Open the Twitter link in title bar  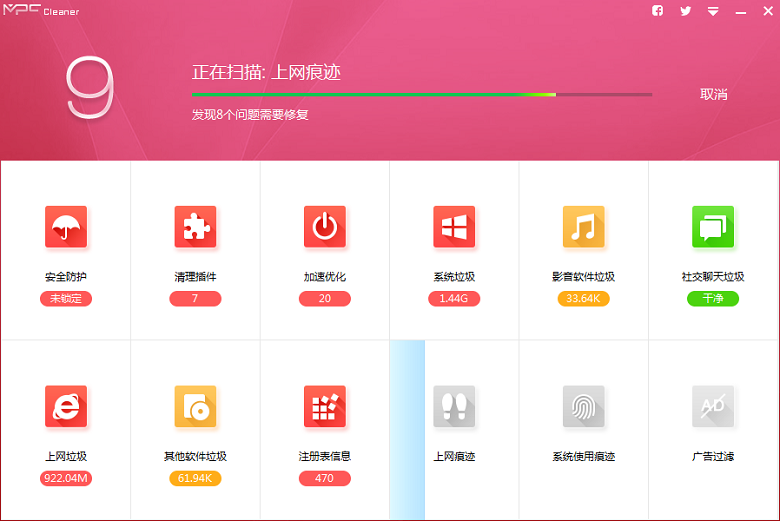(x=685, y=11)
